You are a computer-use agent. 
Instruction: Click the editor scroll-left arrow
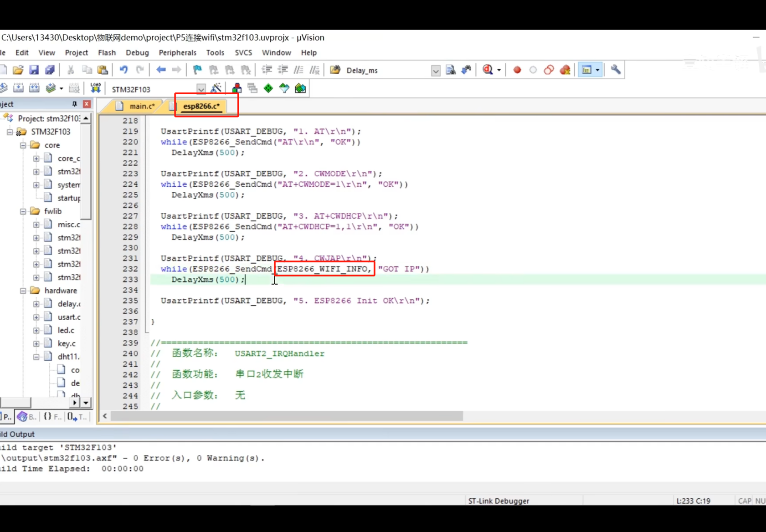[x=105, y=416]
